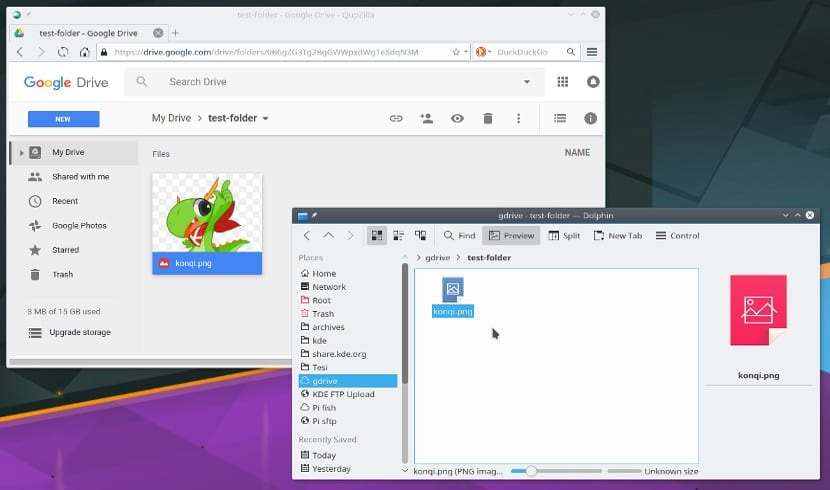The image size is (830, 490).
Task: Remove selected item with Drive trash icon
Action: pos(488,119)
